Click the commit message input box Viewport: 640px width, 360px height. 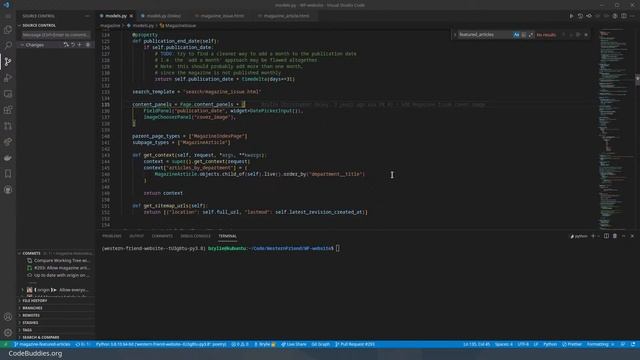coord(55,35)
